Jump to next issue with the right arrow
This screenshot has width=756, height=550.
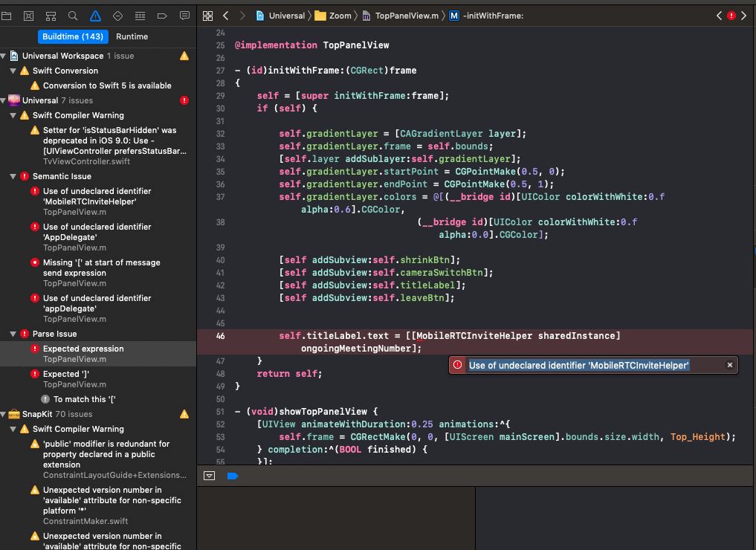744,16
